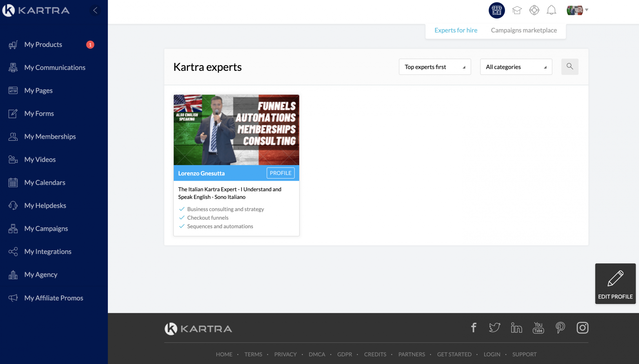This screenshot has height=364, width=639.
Task: Click the search magnifier button
Action: point(569,67)
